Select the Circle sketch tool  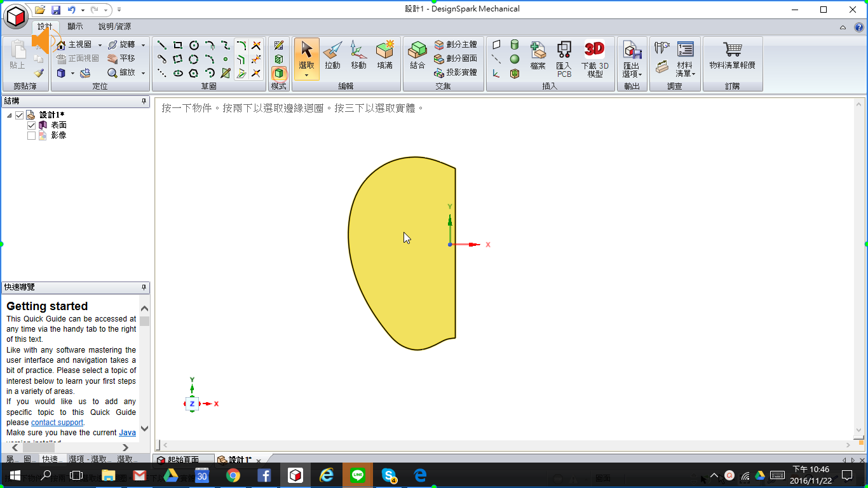point(194,45)
